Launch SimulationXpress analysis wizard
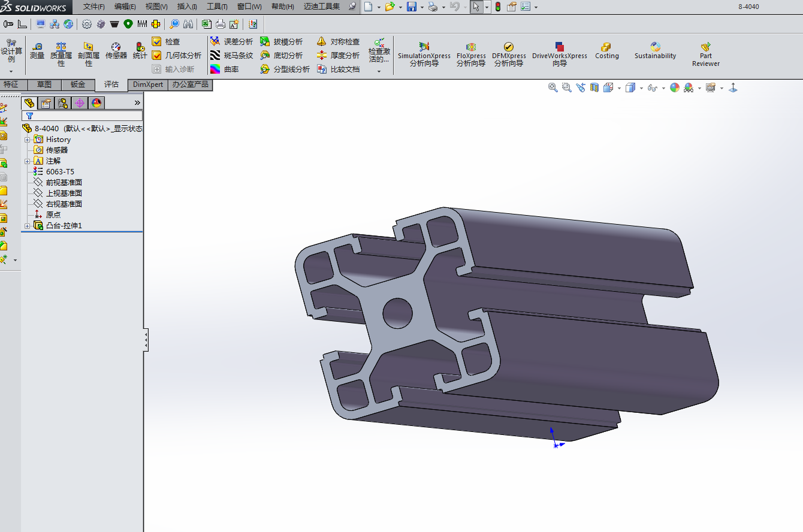803x532 pixels. [x=424, y=54]
